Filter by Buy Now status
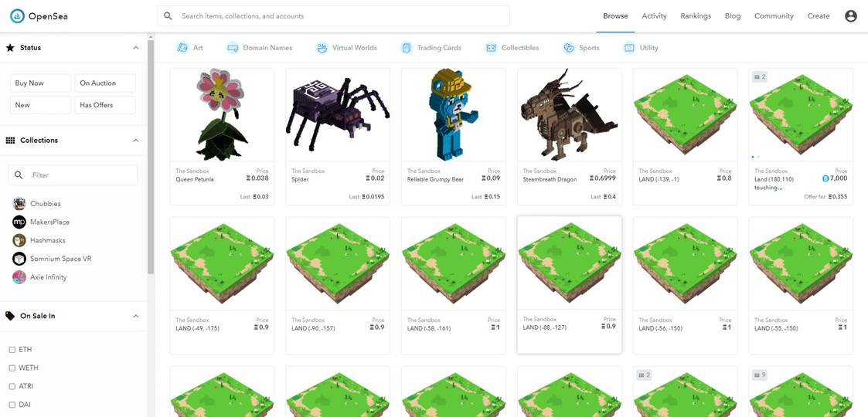 click(x=40, y=83)
